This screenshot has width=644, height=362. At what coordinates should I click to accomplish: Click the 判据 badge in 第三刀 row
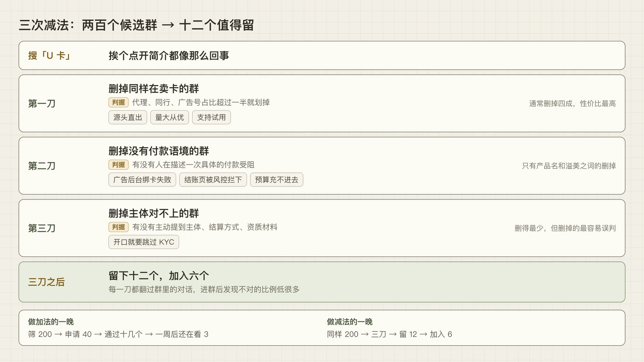118,227
